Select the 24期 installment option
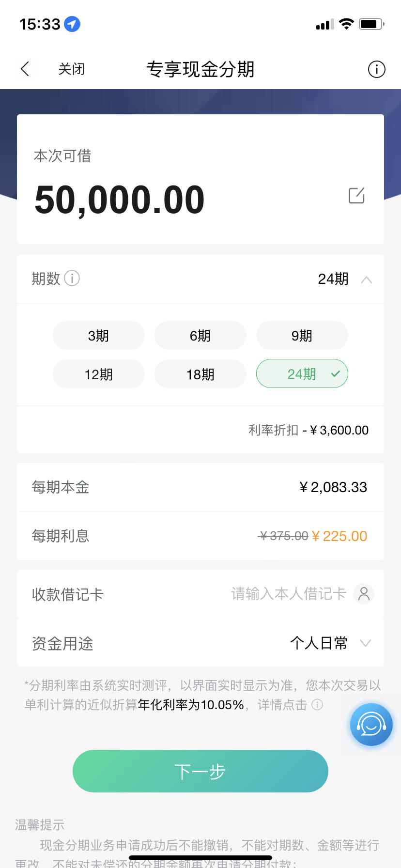 pos(302,374)
